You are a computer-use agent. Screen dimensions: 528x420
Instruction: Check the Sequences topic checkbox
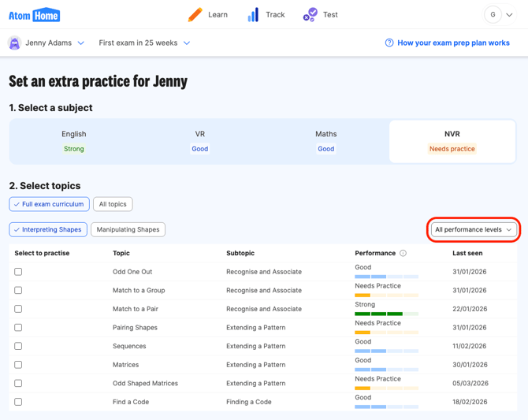pos(18,346)
